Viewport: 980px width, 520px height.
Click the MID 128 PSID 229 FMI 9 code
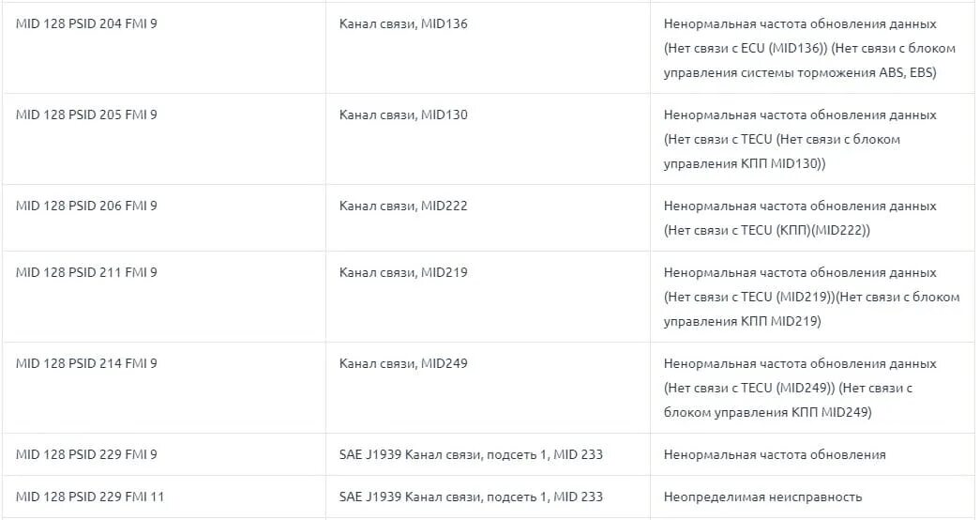point(86,455)
